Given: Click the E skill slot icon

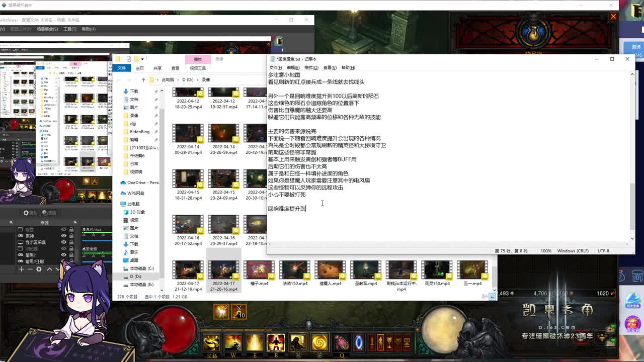Looking at the screenshot, I should coord(255,342).
